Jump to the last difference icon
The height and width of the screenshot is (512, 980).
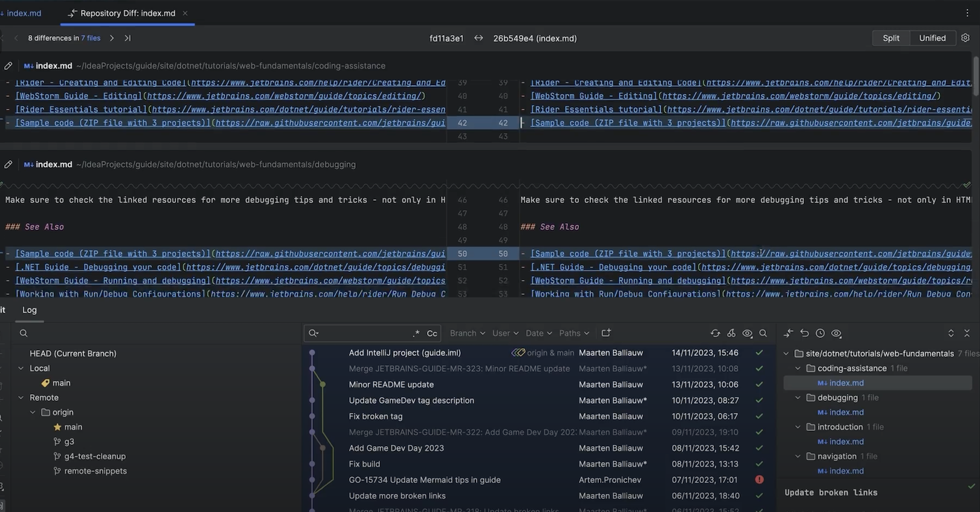click(x=128, y=38)
